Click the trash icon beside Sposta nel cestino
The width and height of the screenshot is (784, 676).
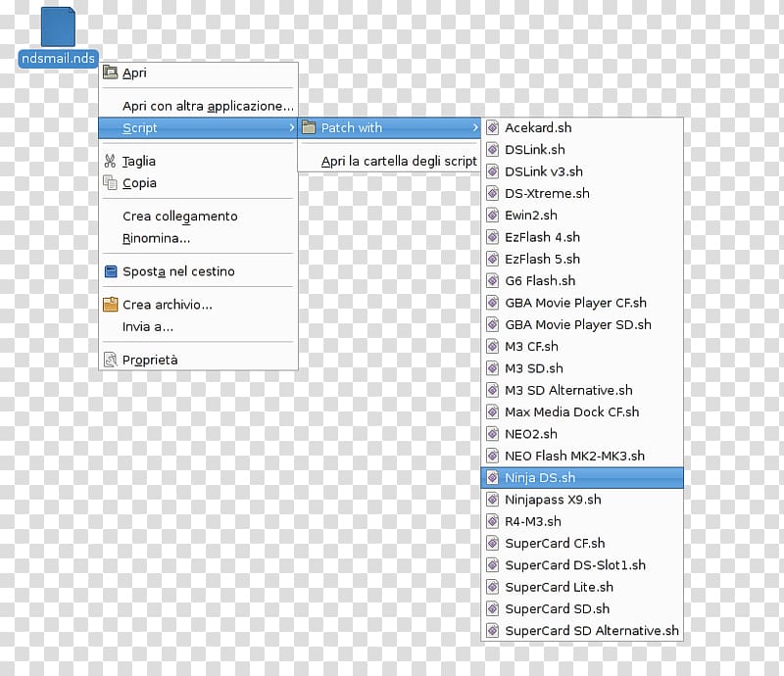[x=111, y=271]
